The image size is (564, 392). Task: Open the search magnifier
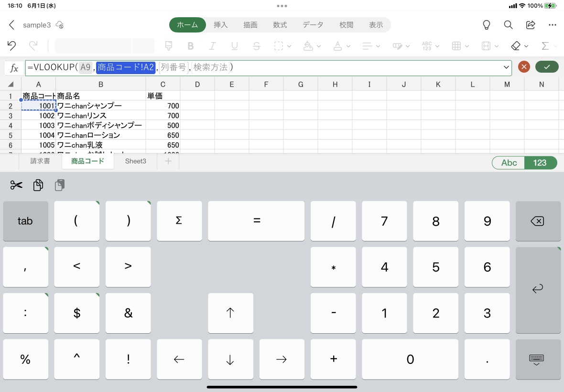click(508, 25)
